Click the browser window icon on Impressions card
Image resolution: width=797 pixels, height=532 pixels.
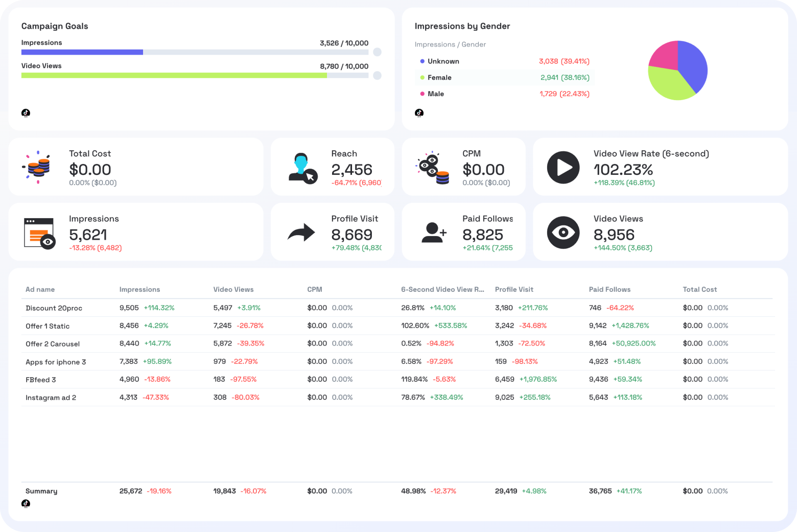[38, 232]
